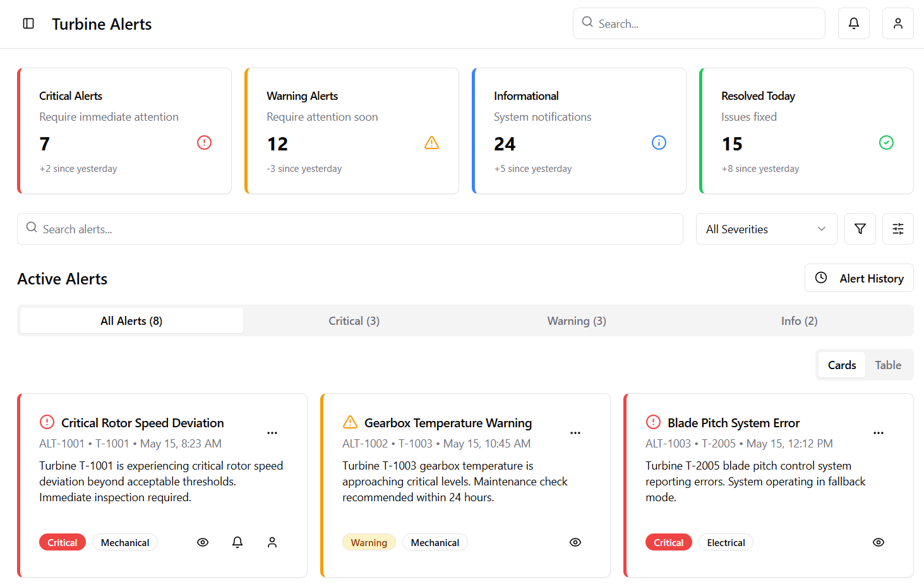
Task: Toggle eye icon on Gearbox Temperature card
Action: click(x=575, y=542)
